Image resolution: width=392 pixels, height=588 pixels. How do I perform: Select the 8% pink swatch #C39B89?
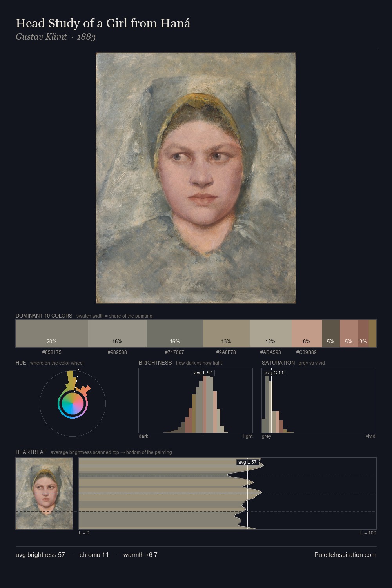[307, 334]
